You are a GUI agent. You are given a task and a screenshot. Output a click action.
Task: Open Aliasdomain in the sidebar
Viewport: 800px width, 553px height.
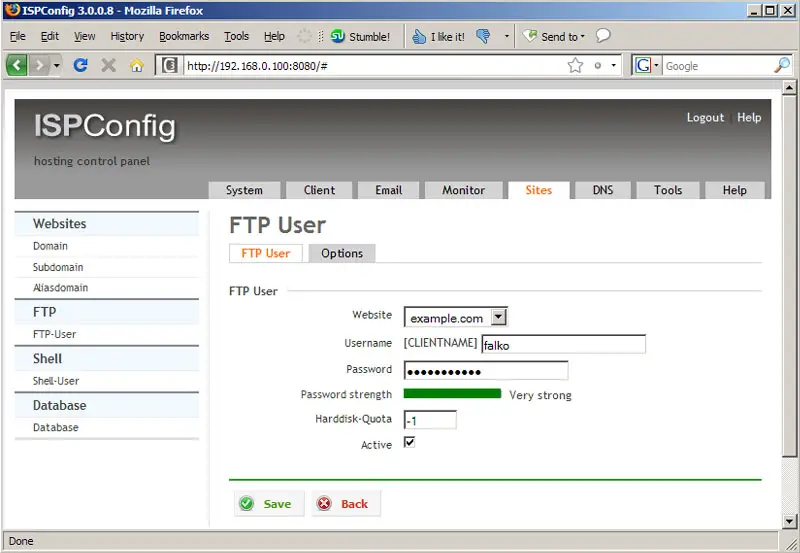(60, 288)
